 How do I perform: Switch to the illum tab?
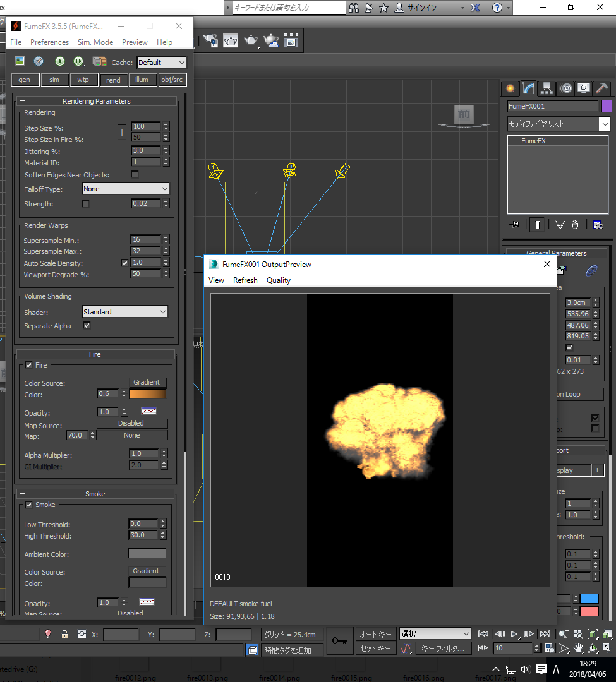point(142,80)
